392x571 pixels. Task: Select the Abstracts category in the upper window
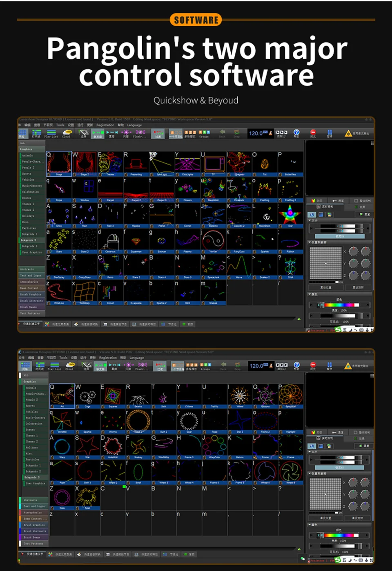click(x=31, y=269)
